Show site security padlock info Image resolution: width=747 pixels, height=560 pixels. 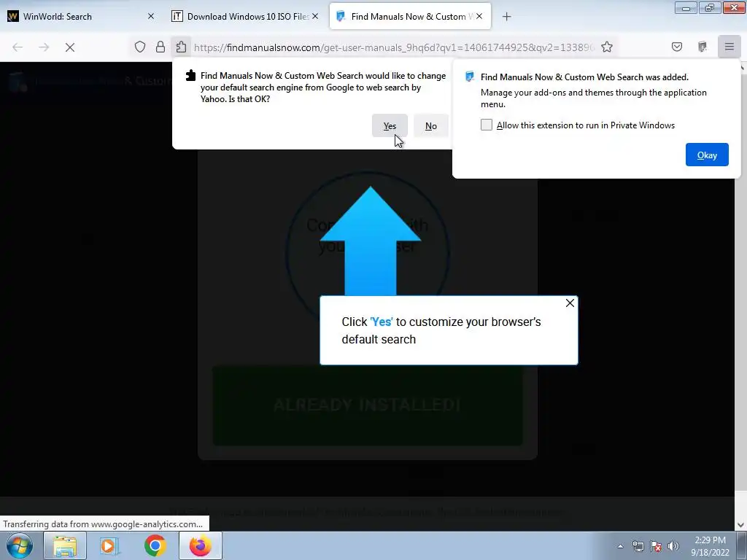point(160,47)
